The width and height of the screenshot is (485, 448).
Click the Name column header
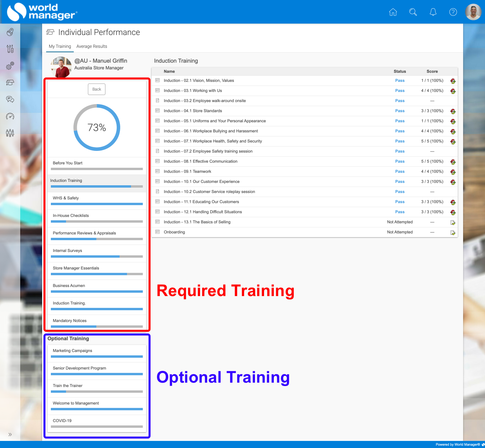pyautogui.click(x=169, y=71)
